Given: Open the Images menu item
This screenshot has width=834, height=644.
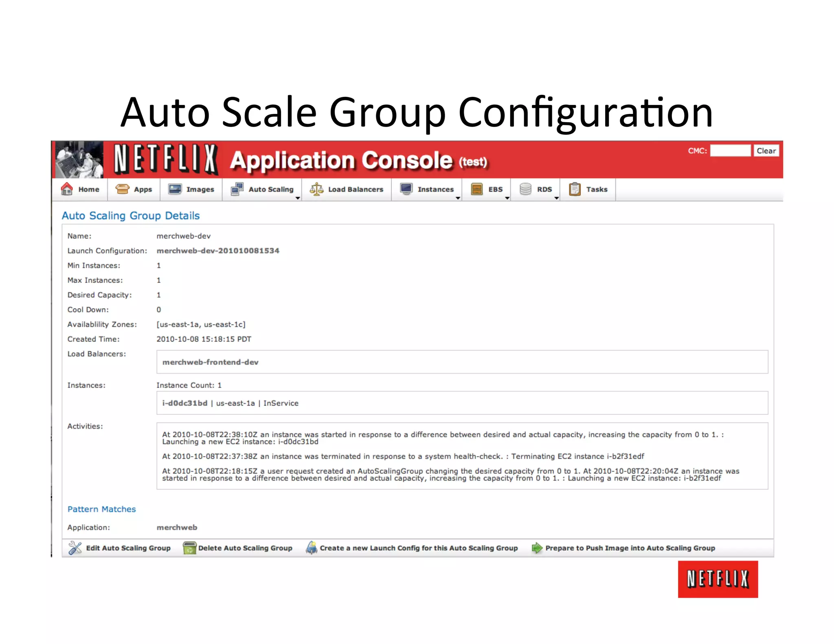Looking at the screenshot, I should (191, 189).
